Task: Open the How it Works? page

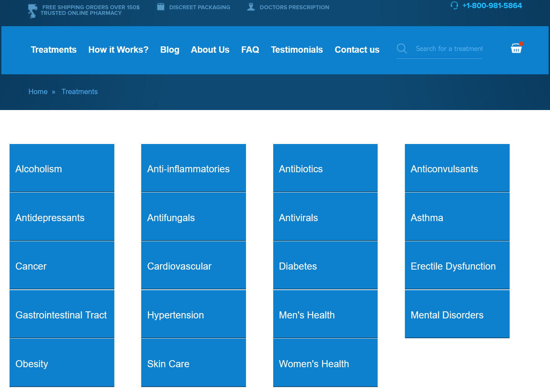Action: (x=118, y=50)
